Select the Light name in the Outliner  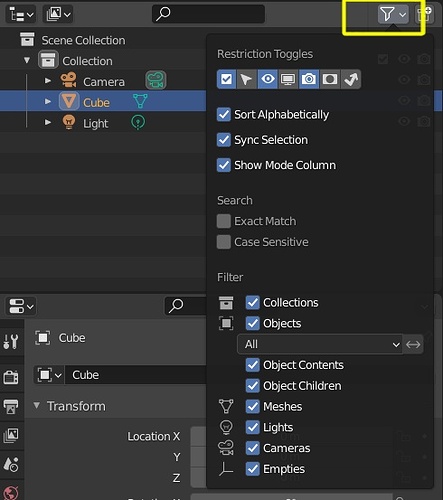96,124
